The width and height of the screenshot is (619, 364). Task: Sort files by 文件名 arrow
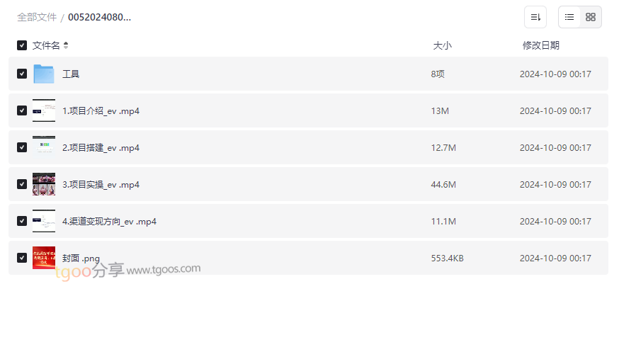[x=66, y=45]
